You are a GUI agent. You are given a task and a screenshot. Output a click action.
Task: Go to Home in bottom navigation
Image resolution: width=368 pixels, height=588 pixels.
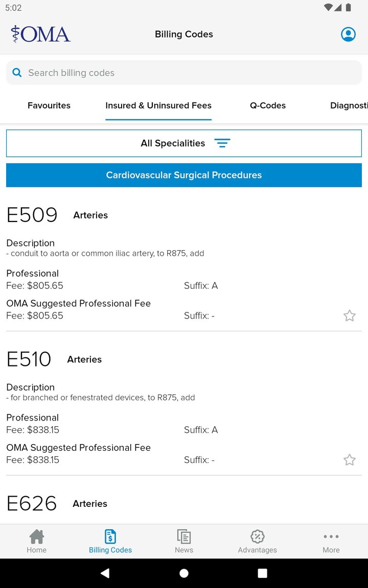(x=37, y=541)
